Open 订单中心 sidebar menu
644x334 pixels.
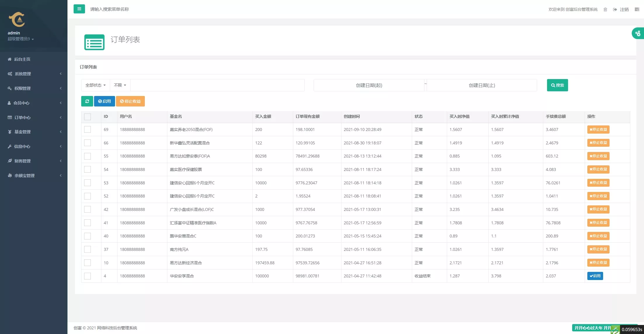23,118
